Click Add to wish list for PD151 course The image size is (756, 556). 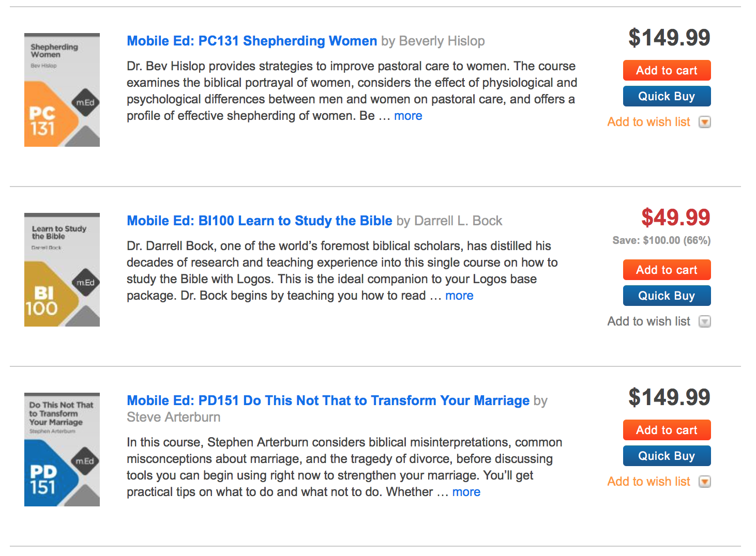(x=648, y=482)
